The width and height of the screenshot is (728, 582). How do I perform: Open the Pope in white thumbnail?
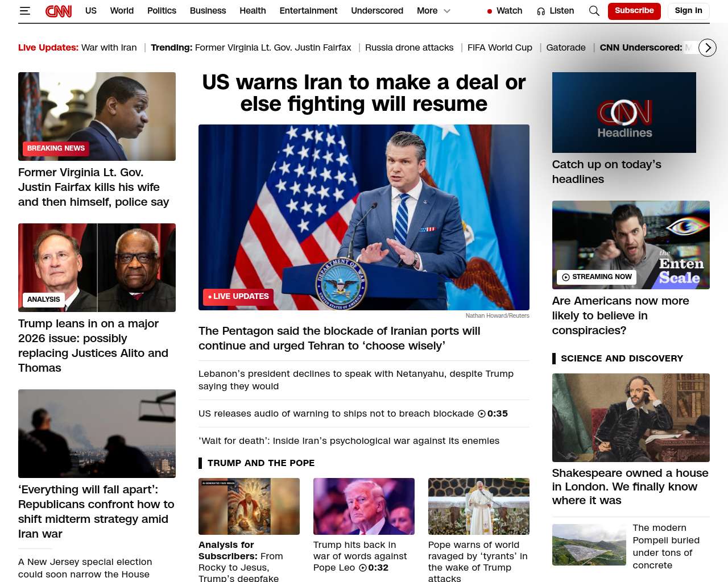479,506
